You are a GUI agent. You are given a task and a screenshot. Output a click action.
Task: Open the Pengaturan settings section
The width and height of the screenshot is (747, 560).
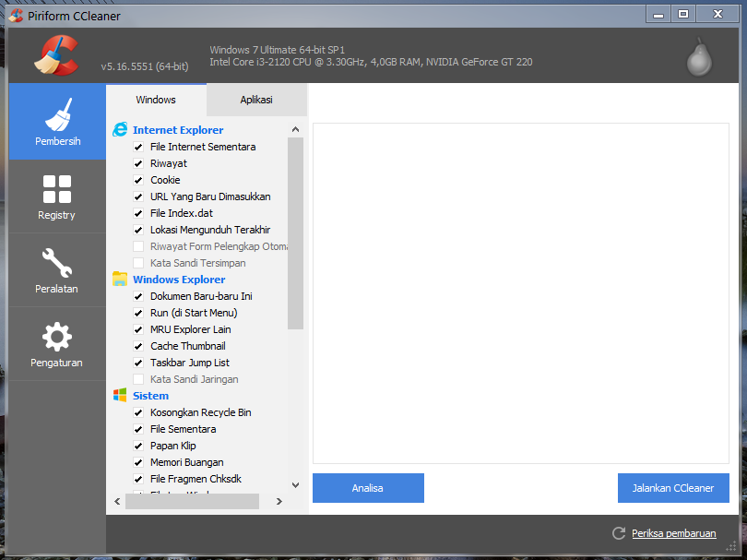[x=57, y=344]
